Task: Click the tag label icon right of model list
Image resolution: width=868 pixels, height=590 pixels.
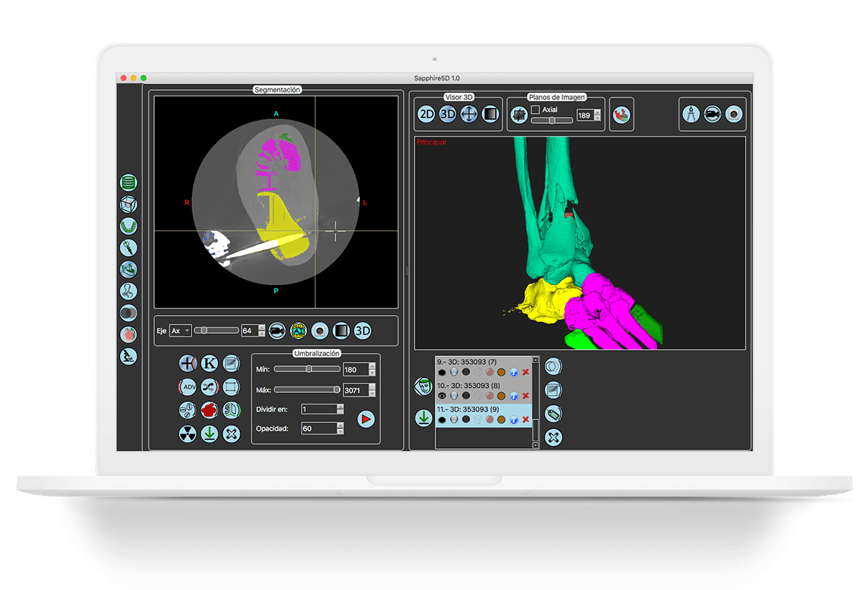Action: 553,414
